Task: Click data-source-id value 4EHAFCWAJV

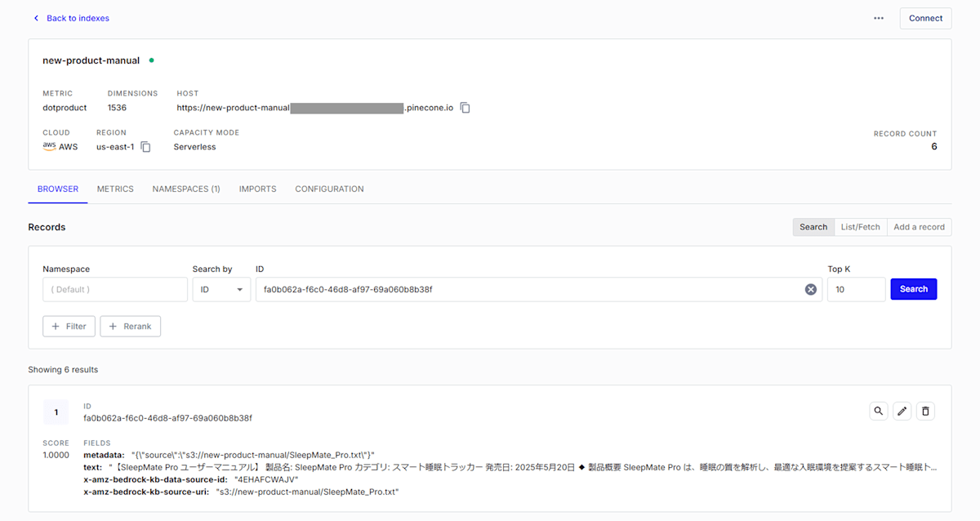Action: point(266,480)
